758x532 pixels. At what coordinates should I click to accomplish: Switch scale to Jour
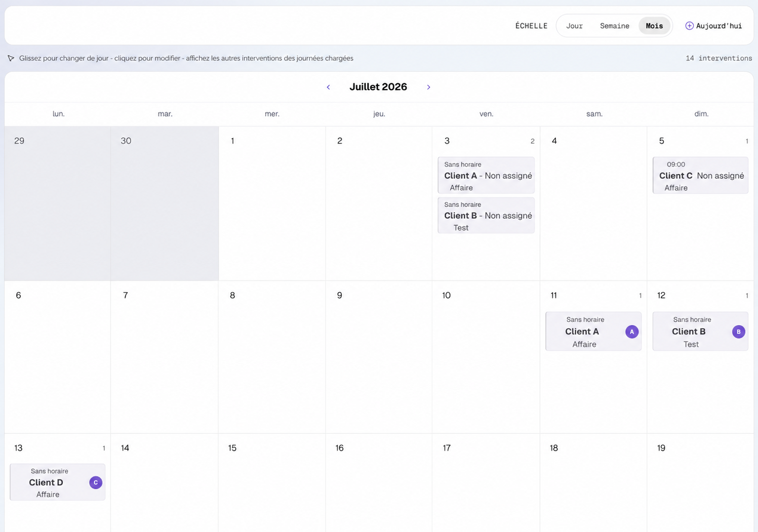pyautogui.click(x=574, y=26)
